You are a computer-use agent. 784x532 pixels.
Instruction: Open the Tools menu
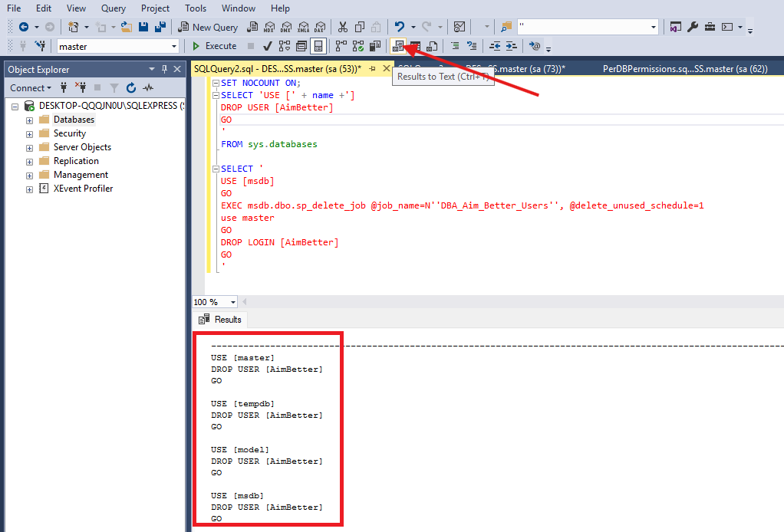tap(196, 8)
